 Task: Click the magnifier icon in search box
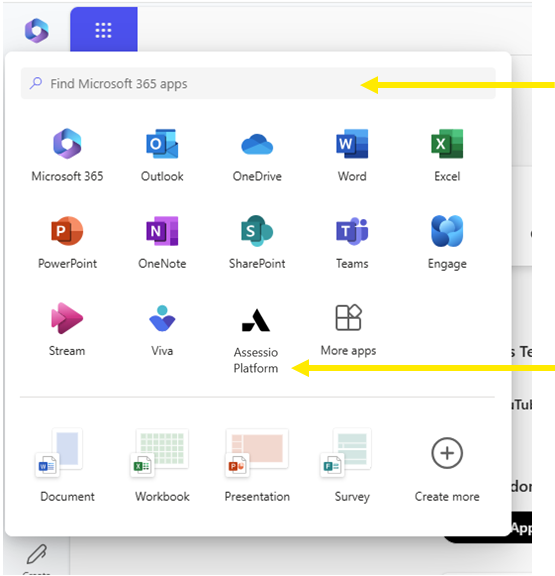point(36,83)
